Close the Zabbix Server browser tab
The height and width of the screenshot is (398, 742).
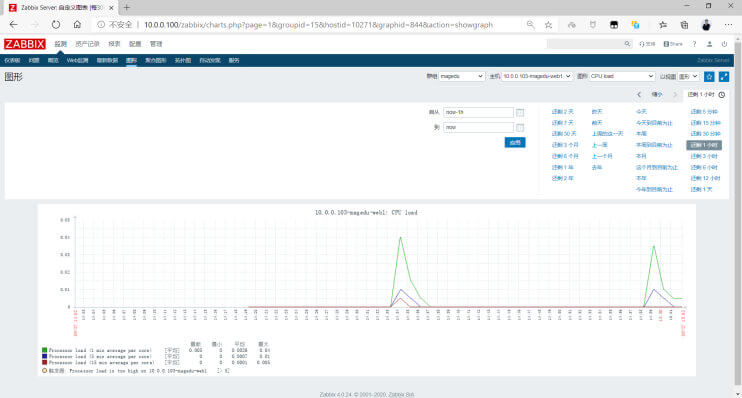click(111, 8)
